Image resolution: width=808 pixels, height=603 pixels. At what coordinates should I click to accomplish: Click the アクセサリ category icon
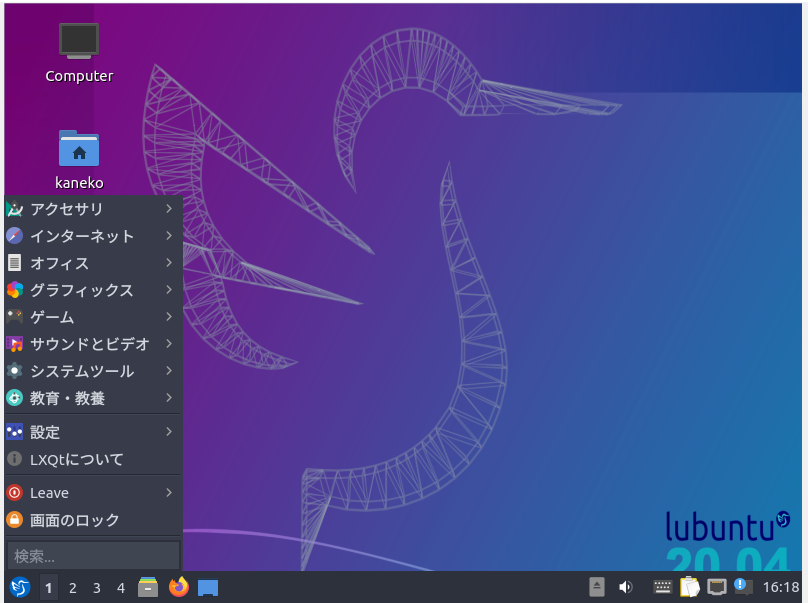coord(14,209)
